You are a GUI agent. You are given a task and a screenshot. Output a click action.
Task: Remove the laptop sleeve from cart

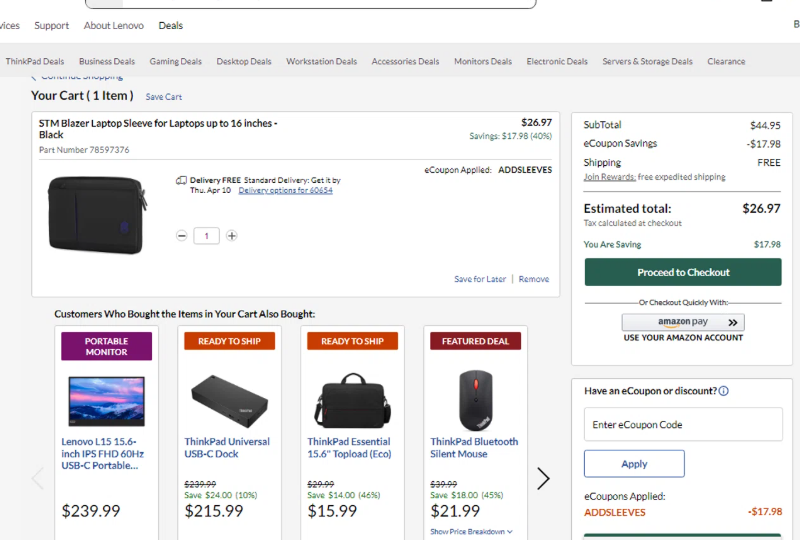[x=534, y=279]
